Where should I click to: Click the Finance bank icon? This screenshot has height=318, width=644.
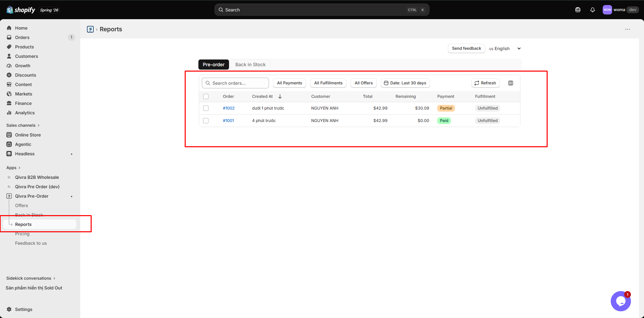pos(9,103)
